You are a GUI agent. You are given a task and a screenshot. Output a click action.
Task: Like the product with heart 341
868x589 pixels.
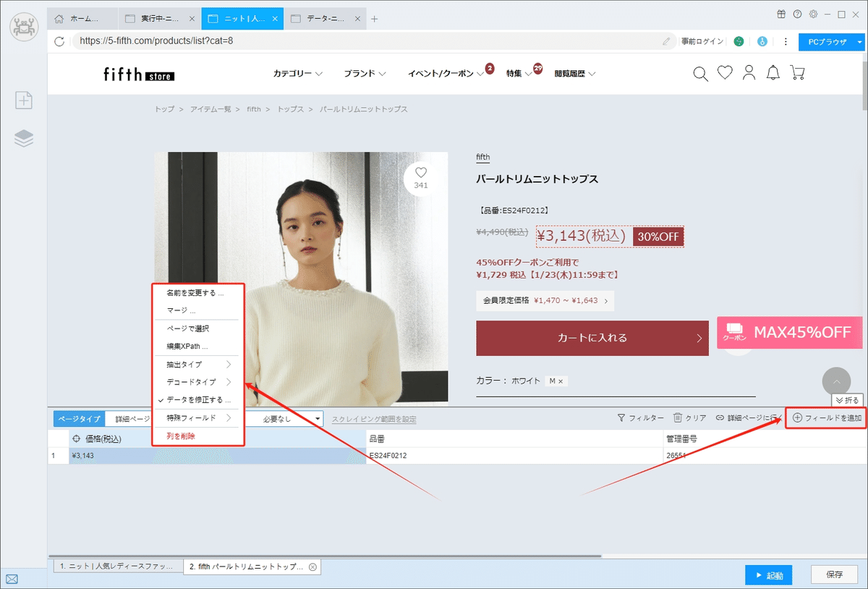[x=421, y=178]
